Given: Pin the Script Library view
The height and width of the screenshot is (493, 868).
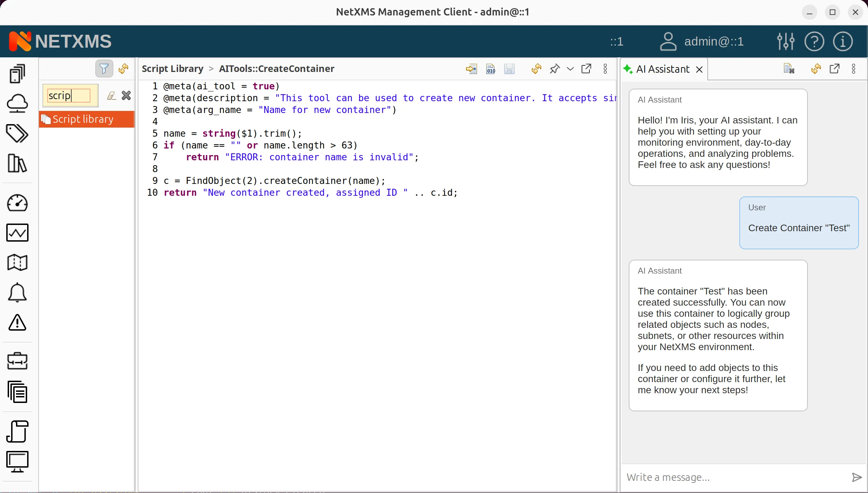Looking at the screenshot, I should tap(554, 69).
